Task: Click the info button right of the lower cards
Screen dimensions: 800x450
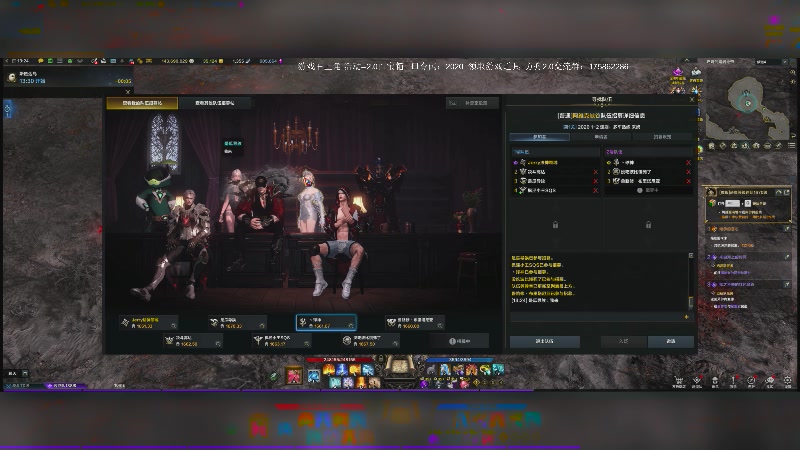Action: (x=459, y=341)
